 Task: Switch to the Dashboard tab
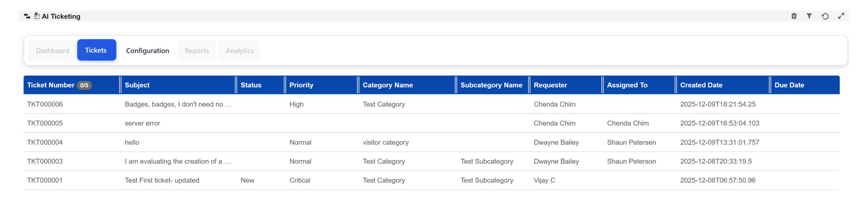(x=52, y=51)
